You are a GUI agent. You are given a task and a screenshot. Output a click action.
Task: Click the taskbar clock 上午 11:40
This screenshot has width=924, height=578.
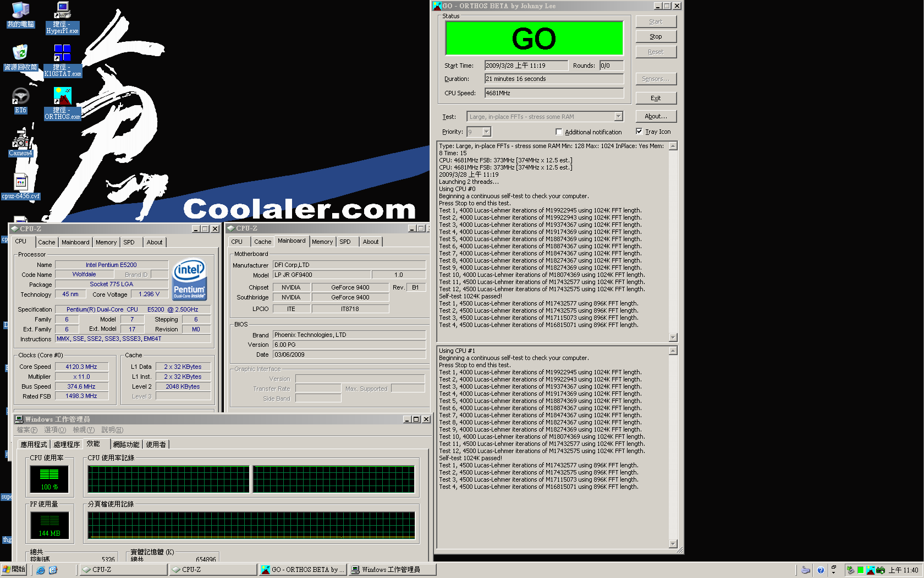(x=903, y=570)
